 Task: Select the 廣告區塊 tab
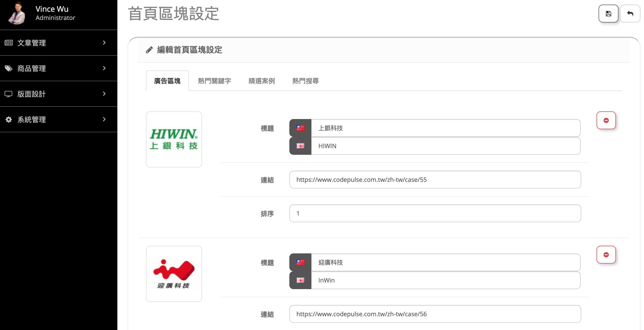coord(167,81)
